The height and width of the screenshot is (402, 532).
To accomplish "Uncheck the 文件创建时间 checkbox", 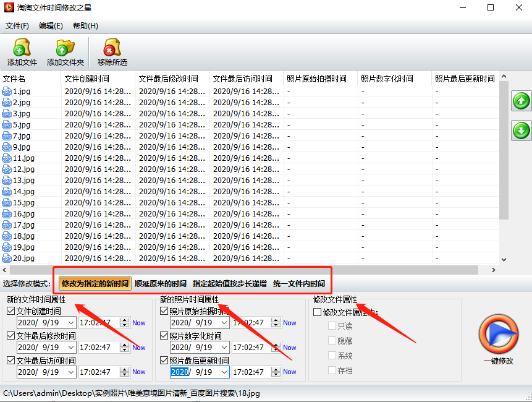I will coord(11,310).
